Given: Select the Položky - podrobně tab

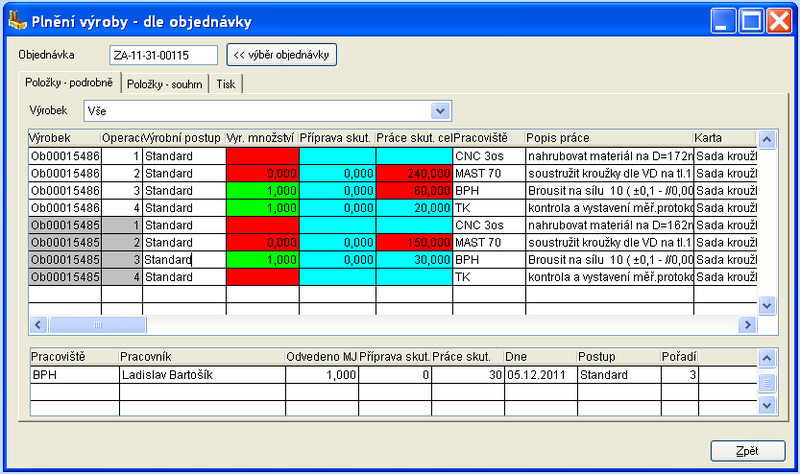Looking at the screenshot, I should point(71,83).
